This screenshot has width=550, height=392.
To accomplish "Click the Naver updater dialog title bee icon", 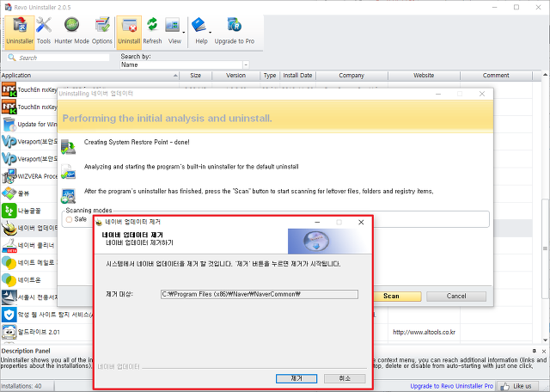I will 99,222.
